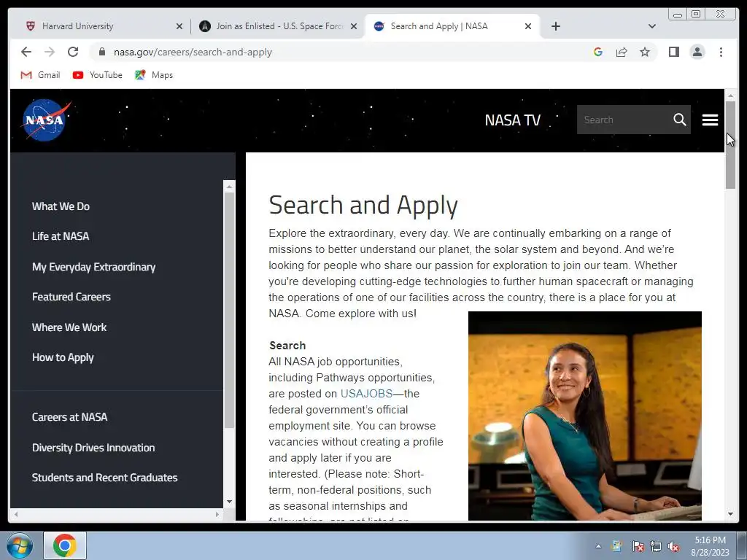
Task: Click the Search and Apply heading
Action: tap(363, 205)
